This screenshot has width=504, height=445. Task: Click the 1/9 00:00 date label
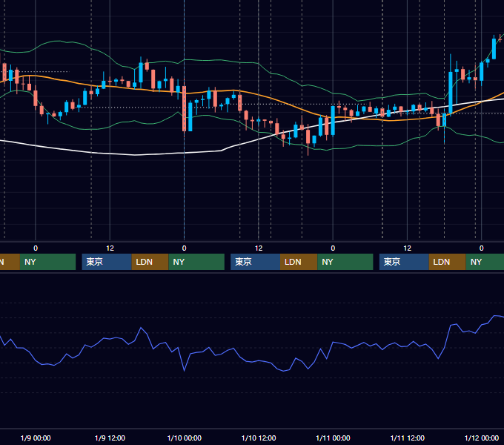(x=36, y=438)
